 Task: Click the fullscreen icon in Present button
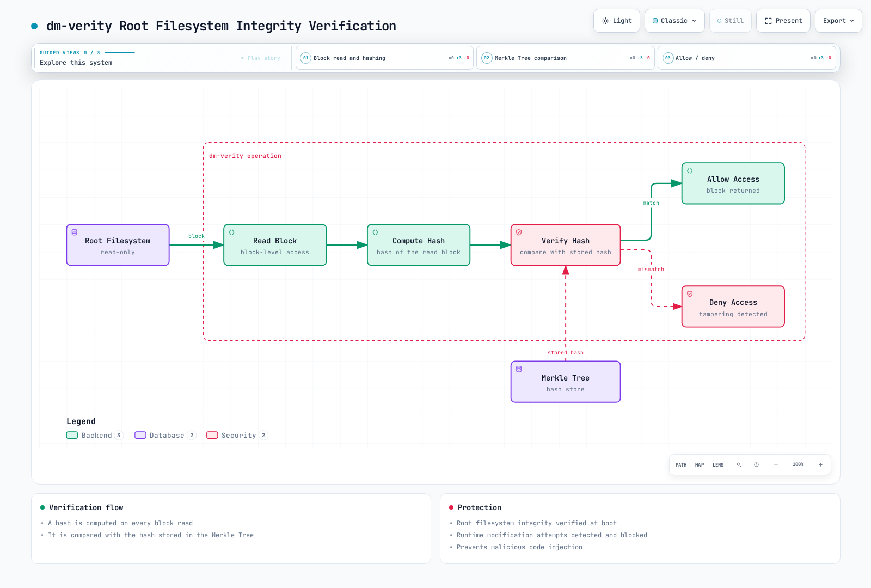click(768, 21)
